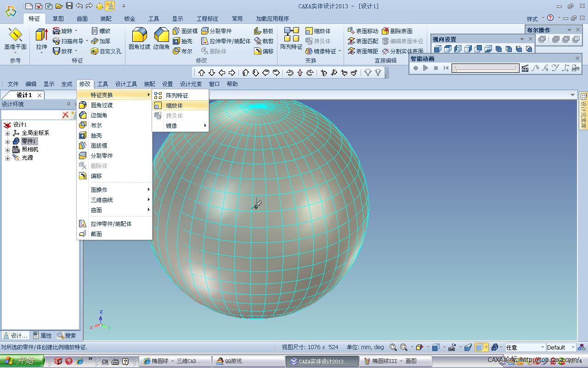This screenshot has height=368, width=588.
Task: Expand the 光源 tree node
Action: [x=7, y=158]
